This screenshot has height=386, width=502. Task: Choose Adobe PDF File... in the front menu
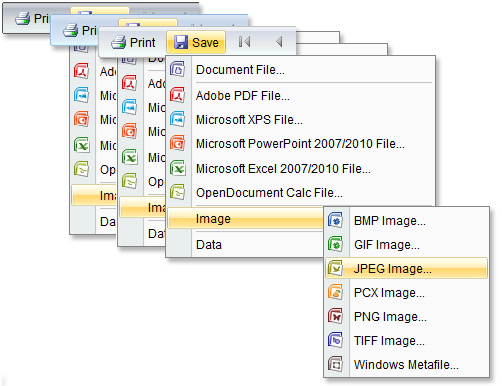tap(301, 96)
